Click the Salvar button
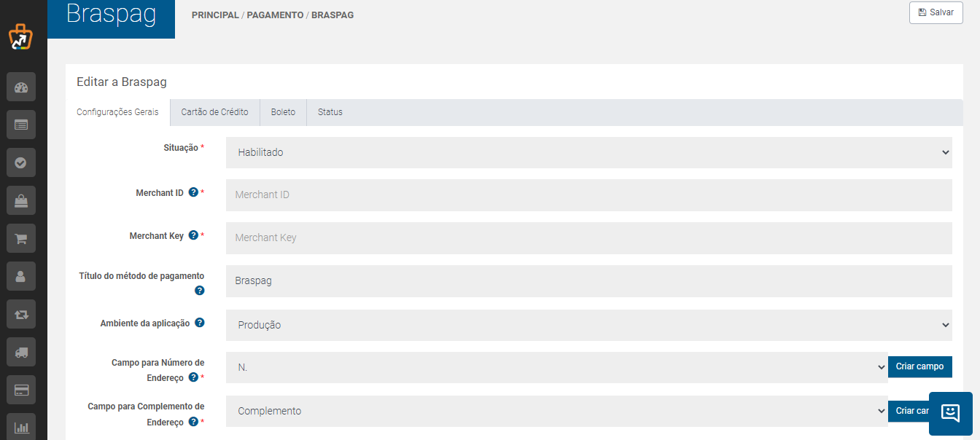 click(936, 12)
